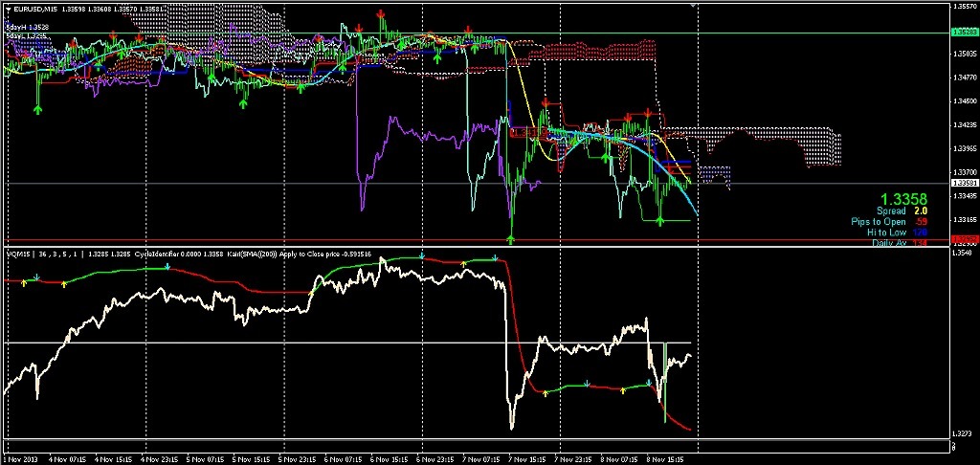Click the 1.3540 indicator scale label
This screenshot has height=465, width=980.
[x=961, y=254]
